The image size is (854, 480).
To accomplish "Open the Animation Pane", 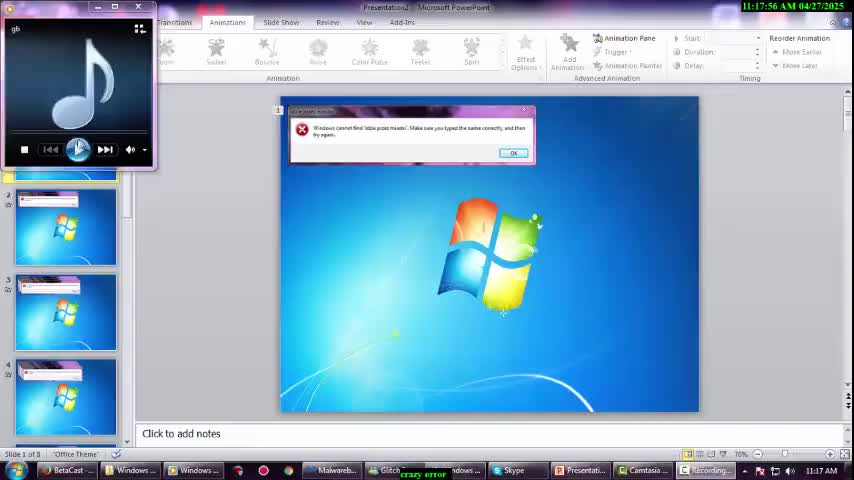I will [x=624, y=38].
